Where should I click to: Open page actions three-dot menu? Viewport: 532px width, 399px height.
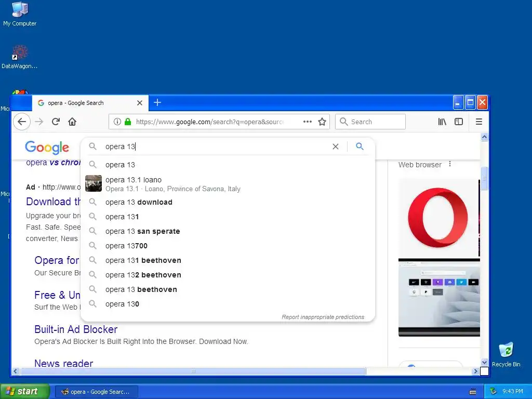click(x=308, y=122)
